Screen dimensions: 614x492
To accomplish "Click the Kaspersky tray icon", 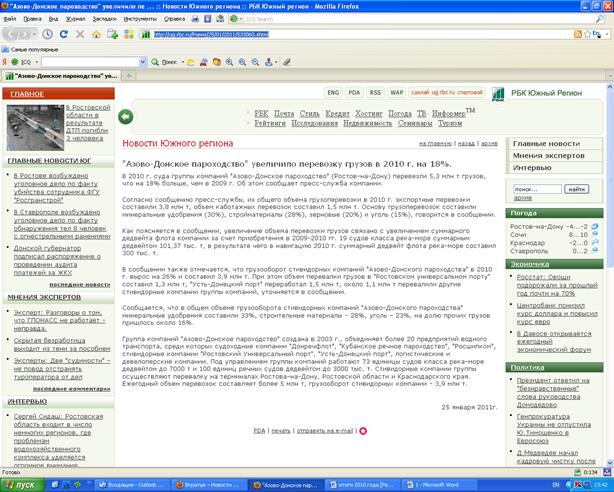I will tap(578, 485).
